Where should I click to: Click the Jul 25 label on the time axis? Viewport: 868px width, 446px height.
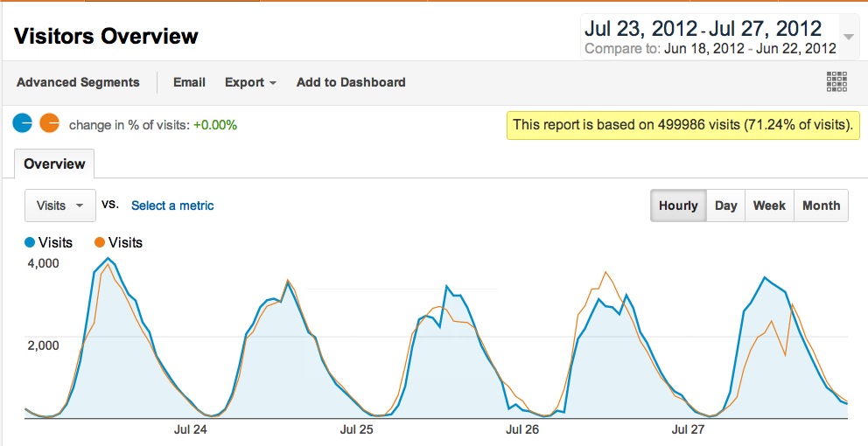[x=356, y=429]
